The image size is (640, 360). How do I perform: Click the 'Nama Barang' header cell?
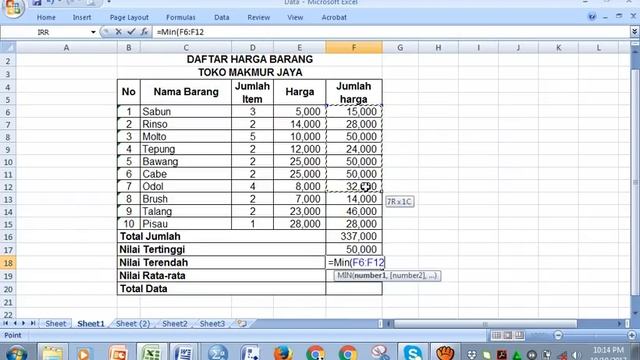[x=186, y=92]
